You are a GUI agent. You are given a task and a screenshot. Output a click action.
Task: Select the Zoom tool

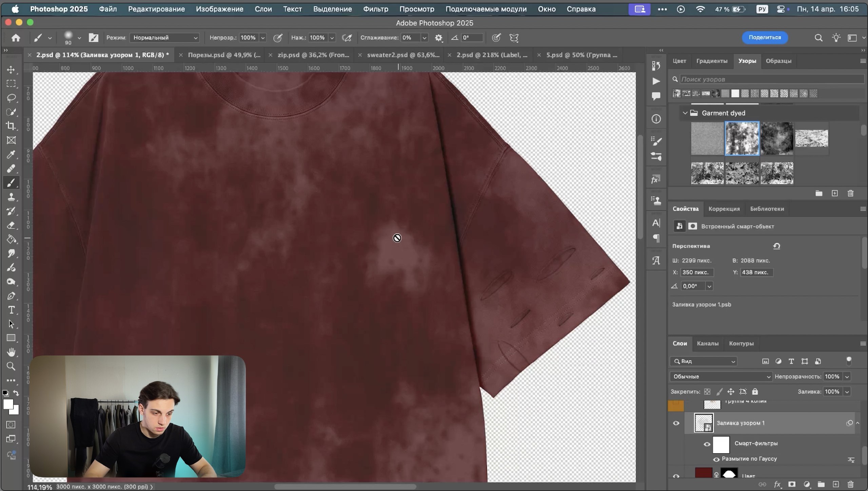[x=11, y=366]
